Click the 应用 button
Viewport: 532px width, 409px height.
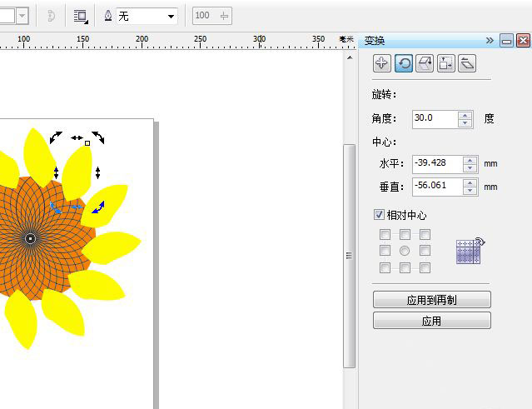point(431,321)
